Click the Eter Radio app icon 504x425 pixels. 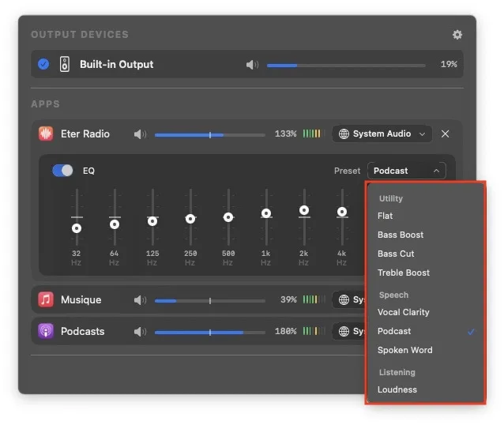pos(46,134)
